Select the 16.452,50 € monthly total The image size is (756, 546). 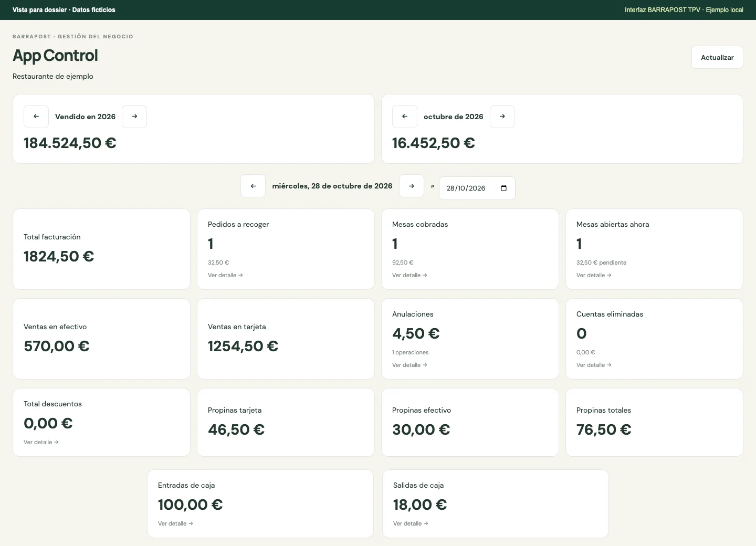tap(434, 143)
